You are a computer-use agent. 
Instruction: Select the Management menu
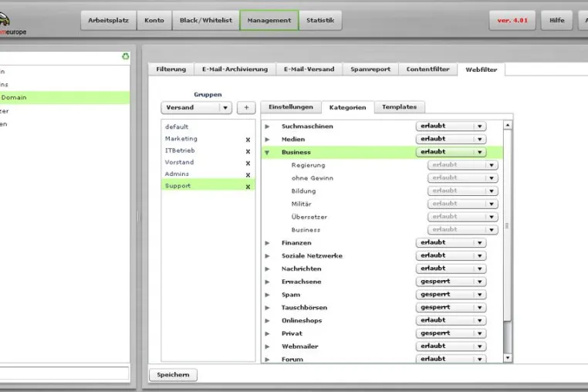click(269, 20)
